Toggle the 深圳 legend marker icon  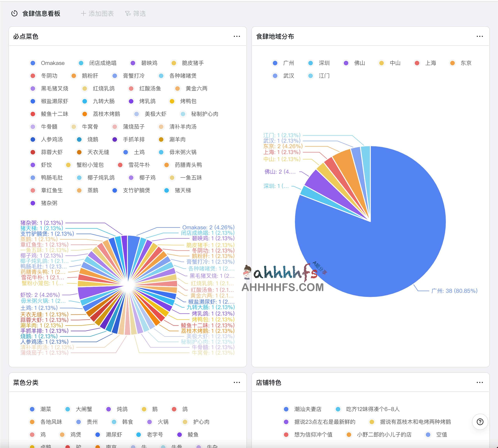tap(311, 63)
